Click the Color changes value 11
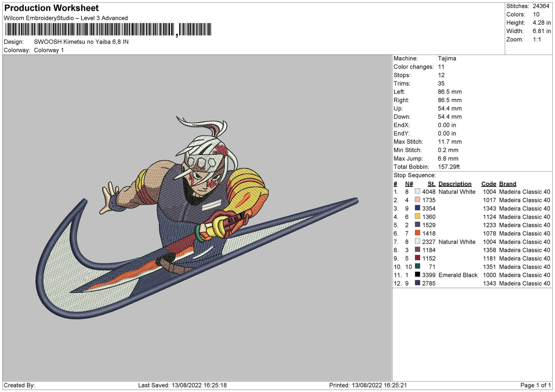The height and width of the screenshot is (392, 555). click(441, 67)
